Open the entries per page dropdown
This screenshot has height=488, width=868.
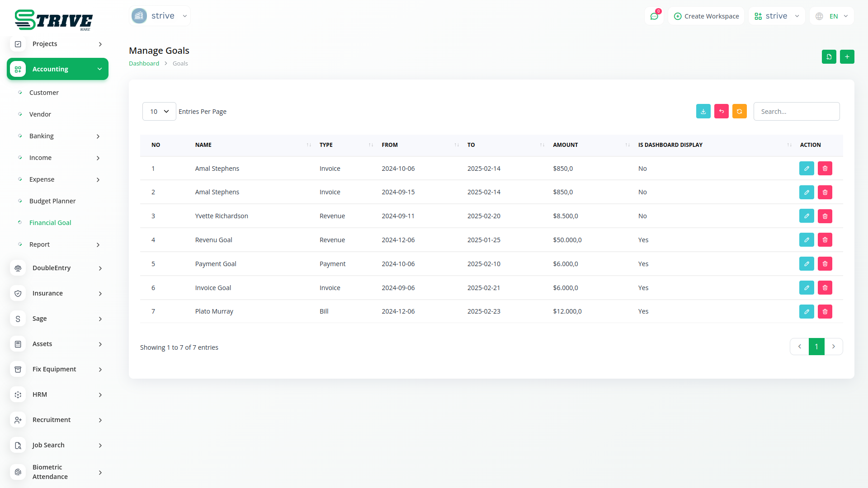[x=159, y=112]
